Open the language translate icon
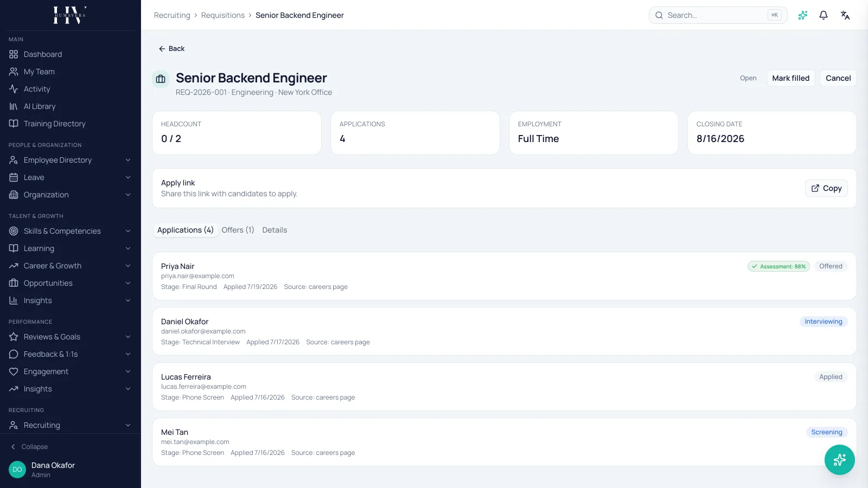868x488 pixels. 845,15
